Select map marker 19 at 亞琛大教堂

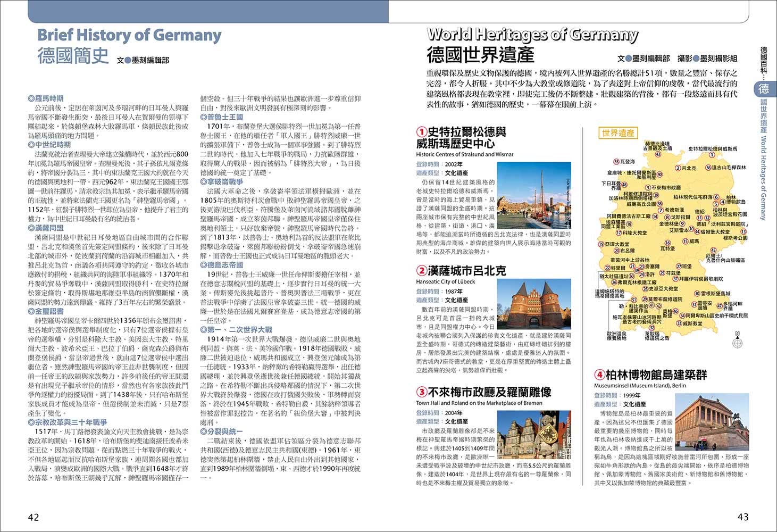pos(600,244)
